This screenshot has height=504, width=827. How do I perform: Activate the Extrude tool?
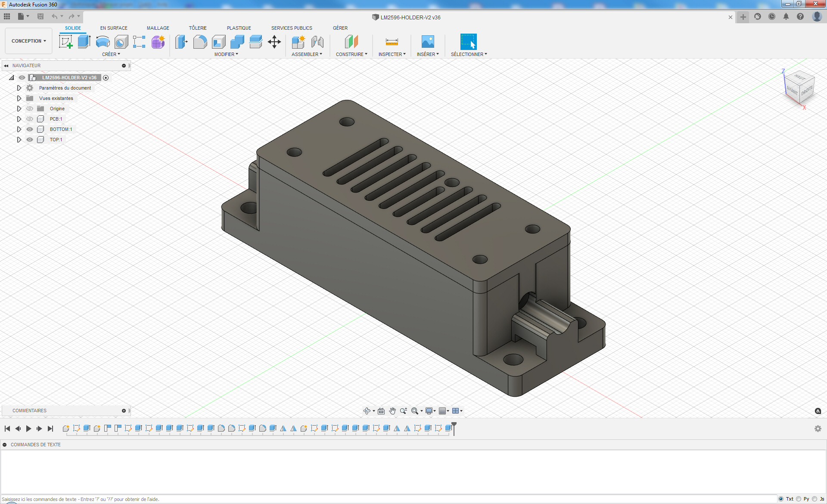click(84, 41)
